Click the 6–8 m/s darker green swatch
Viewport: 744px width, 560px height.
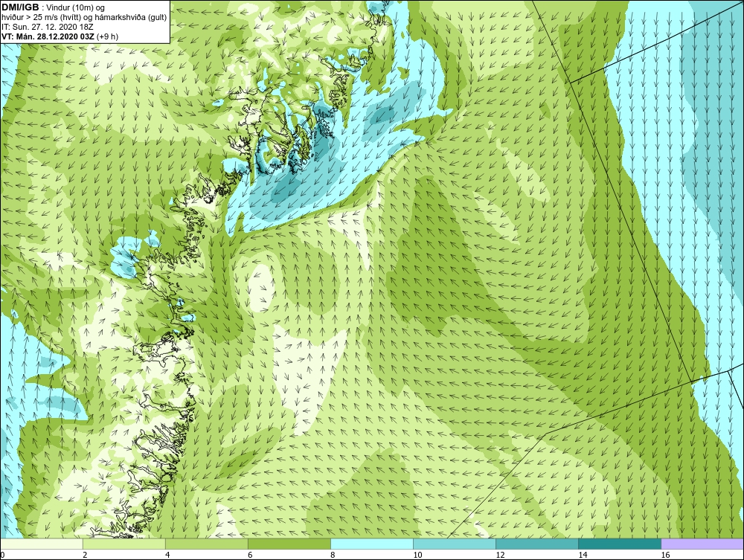click(x=289, y=544)
